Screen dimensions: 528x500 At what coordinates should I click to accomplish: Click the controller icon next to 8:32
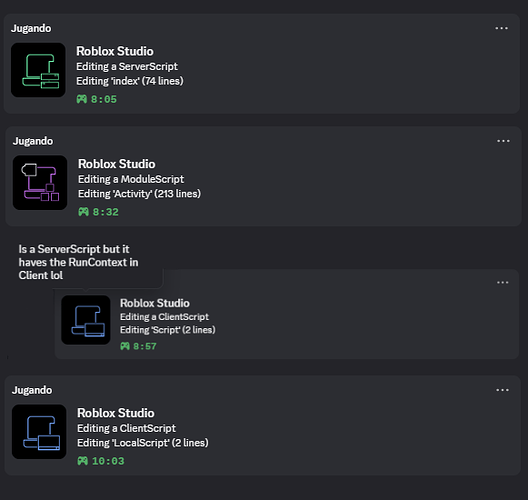point(84,212)
